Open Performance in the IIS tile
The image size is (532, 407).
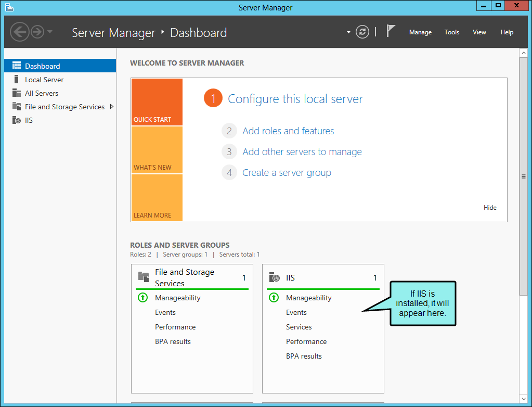[306, 342]
